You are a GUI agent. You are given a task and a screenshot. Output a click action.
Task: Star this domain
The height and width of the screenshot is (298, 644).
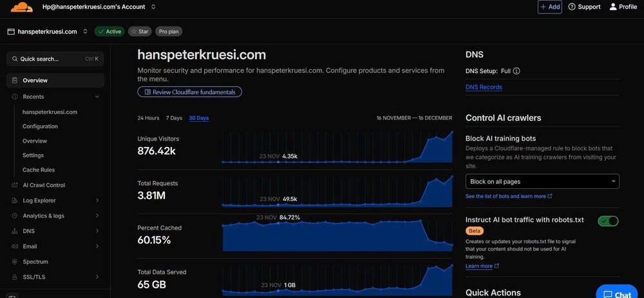(140, 32)
